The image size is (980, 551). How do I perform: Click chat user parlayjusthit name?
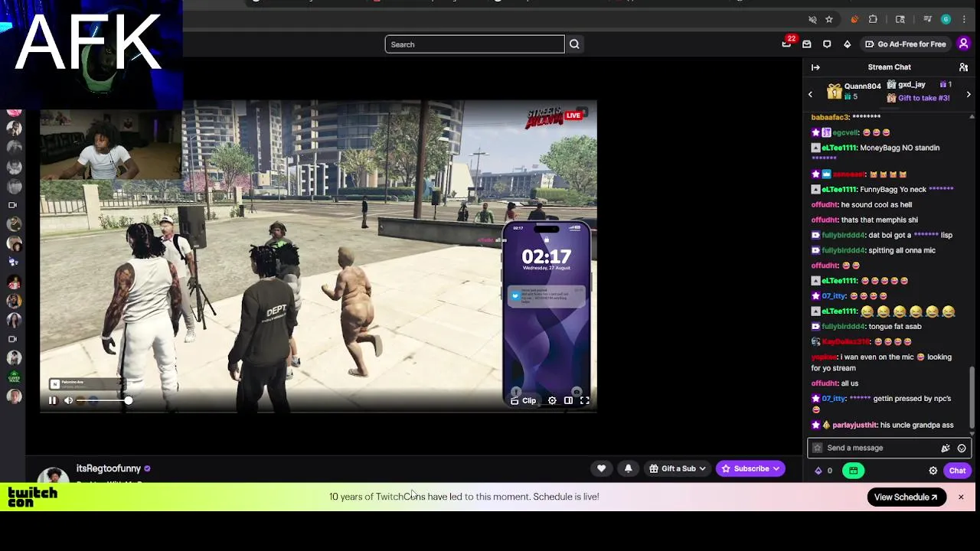(x=854, y=425)
